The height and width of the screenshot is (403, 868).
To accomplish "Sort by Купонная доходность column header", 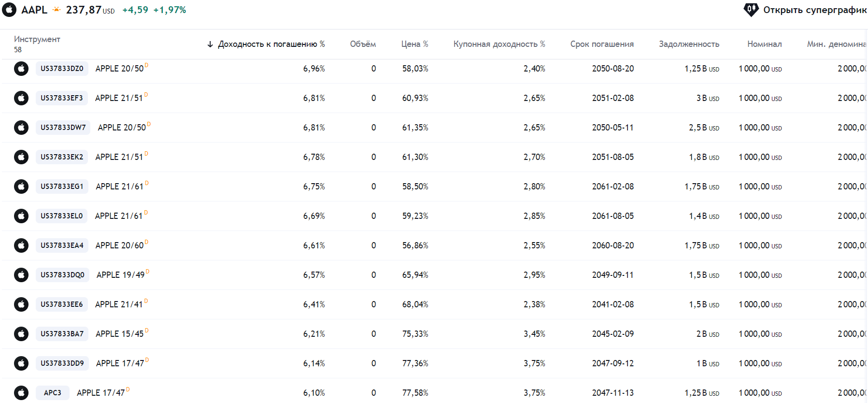I will pyautogui.click(x=499, y=44).
